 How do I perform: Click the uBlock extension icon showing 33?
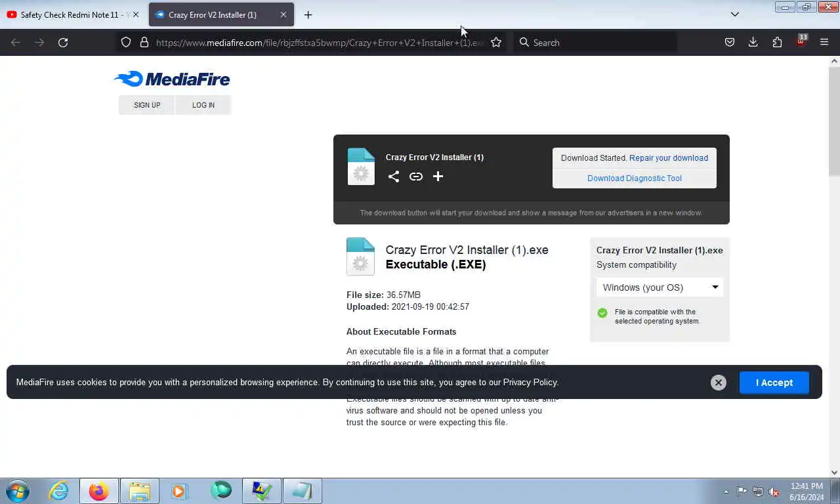point(801,41)
